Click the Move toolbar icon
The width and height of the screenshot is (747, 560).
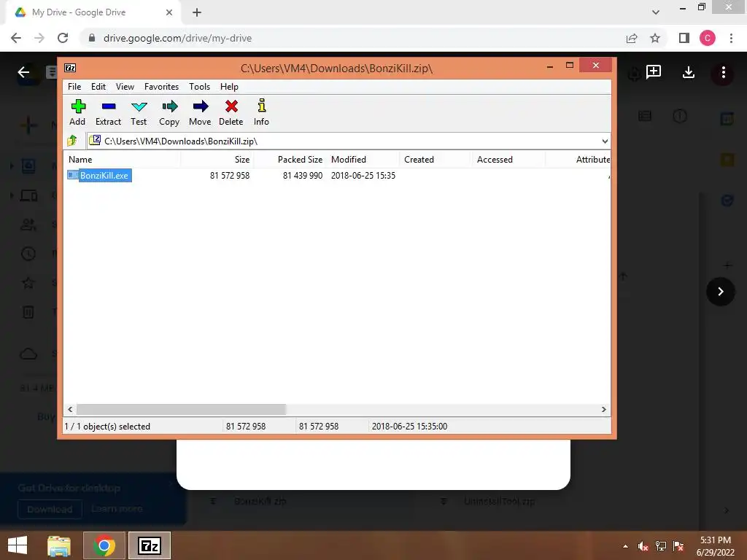[x=200, y=113]
